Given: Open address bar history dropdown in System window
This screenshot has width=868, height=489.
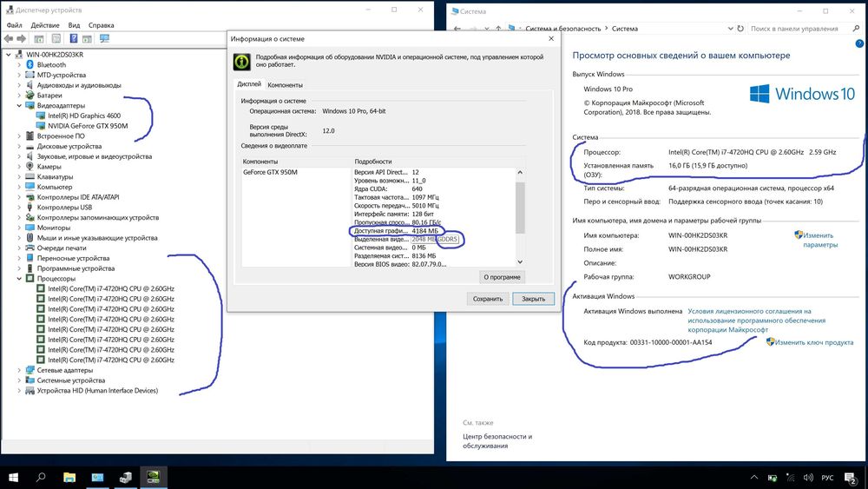Looking at the screenshot, I should click(730, 29).
